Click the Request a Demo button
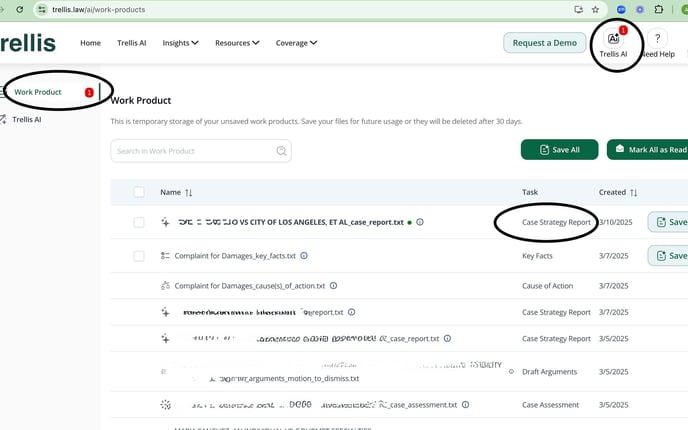688x430 pixels. coord(545,43)
